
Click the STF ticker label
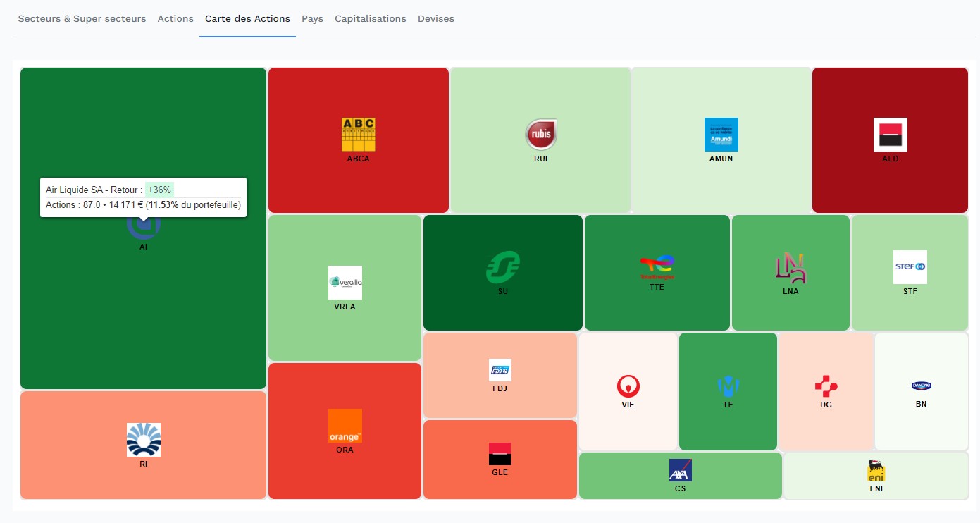point(910,292)
